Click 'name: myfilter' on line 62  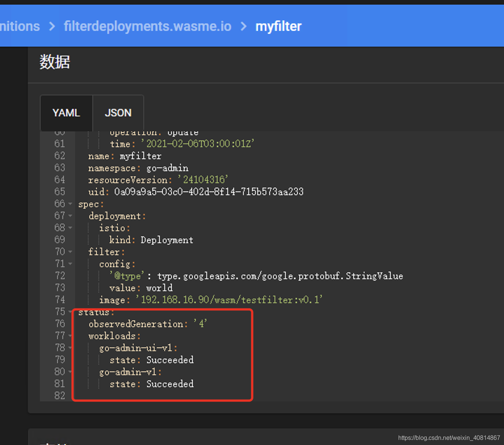coord(125,156)
